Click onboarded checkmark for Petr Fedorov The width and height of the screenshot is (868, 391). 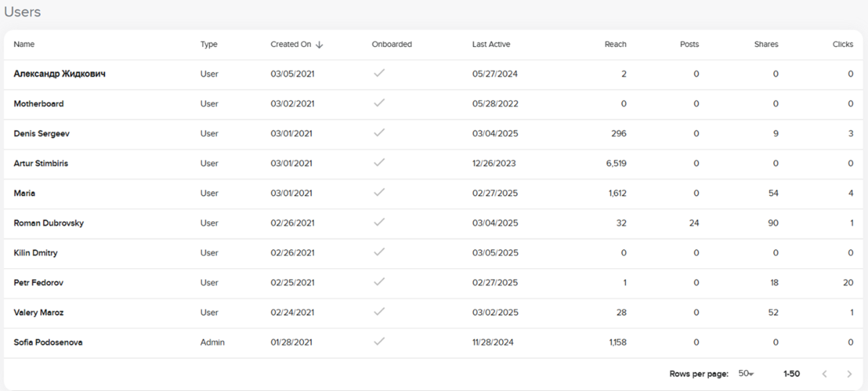(x=379, y=282)
